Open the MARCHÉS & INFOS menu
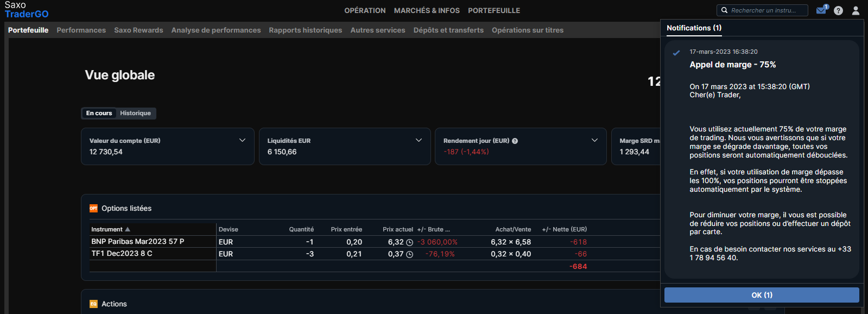This screenshot has height=314, width=868. pos(427,10)
